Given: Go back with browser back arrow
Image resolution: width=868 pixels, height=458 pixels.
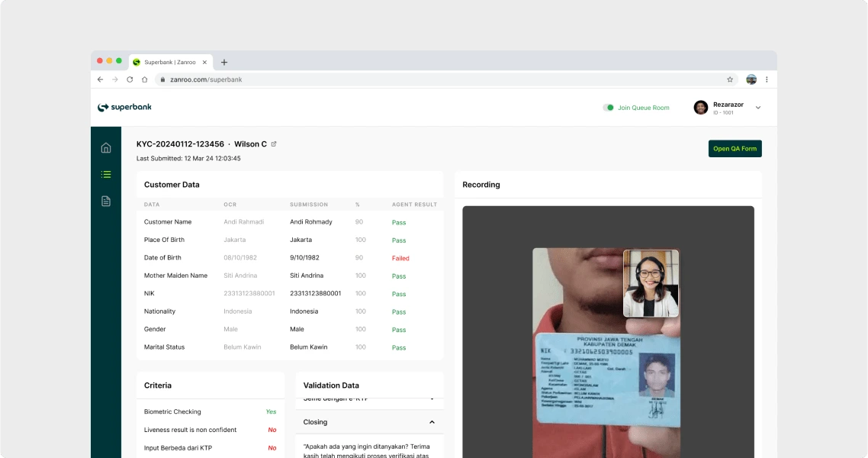Looking at the screenshot, I should coord(100,79).
